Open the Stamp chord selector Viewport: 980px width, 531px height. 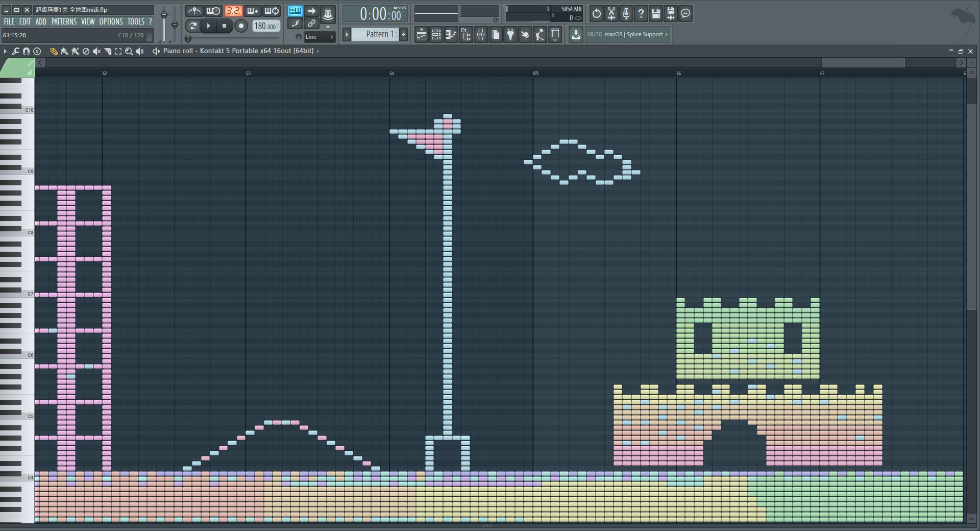click(37, 51)
